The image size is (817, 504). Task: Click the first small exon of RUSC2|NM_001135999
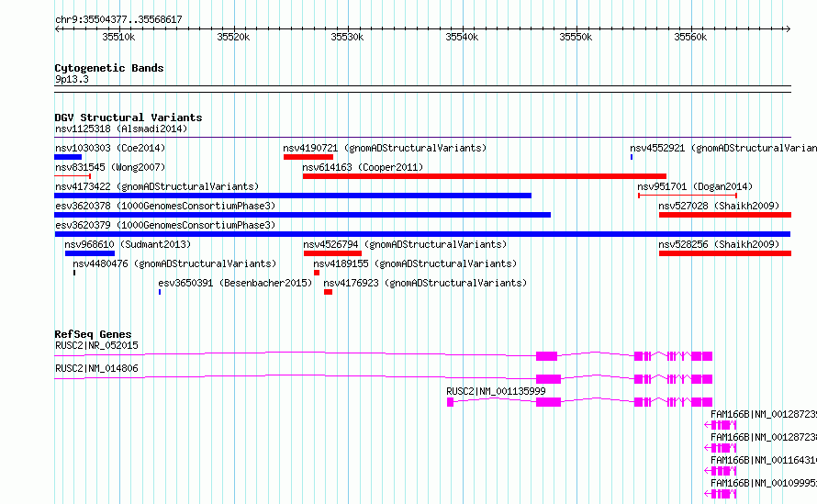(450, 402)
